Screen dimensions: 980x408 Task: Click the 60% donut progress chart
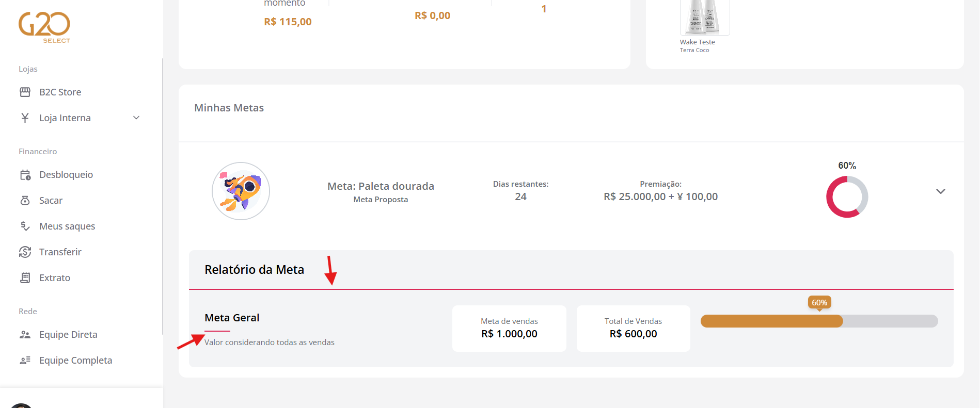pos(847,197)
